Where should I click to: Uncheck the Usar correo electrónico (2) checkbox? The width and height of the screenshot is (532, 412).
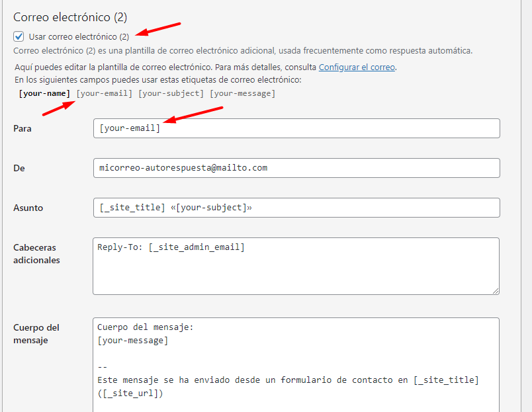19,36
